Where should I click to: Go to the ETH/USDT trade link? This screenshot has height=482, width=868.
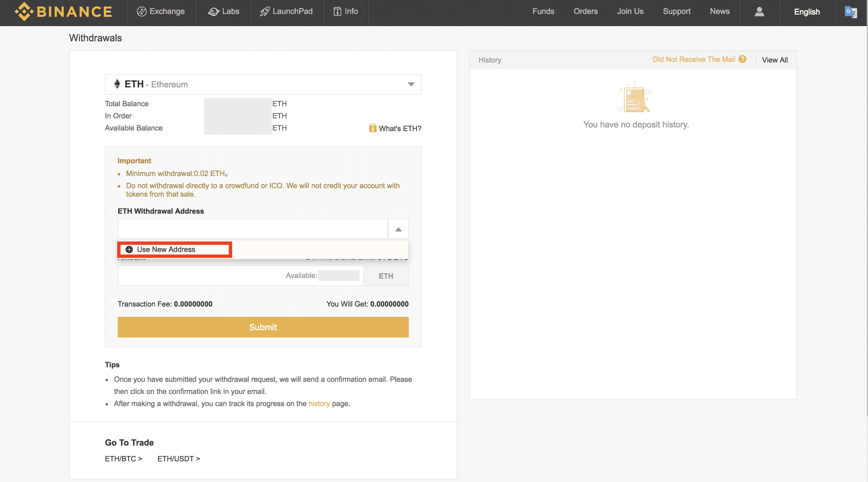point(179,459)
